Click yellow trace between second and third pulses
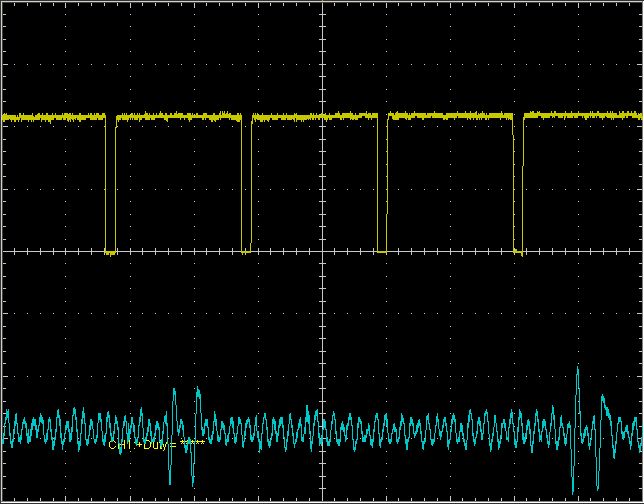 pos(315,116)
